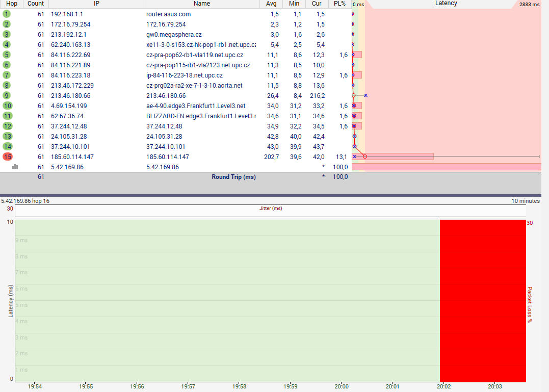Select cz-pra-pop115-rb1-vla2123.net.upc.cz name
Screen dimensions: 549x392
(x=198, y=65)
